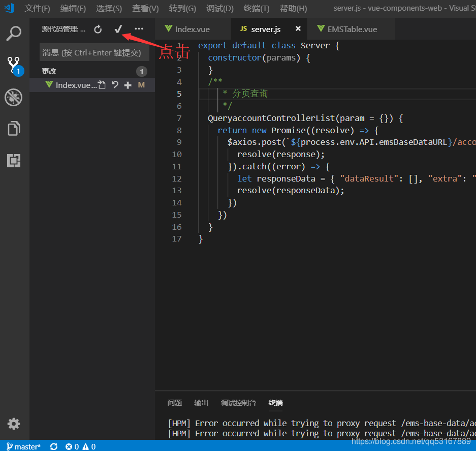Open the 查看(V) menu
This screenshot has height=451, width=476.
(x=145, y=9)
